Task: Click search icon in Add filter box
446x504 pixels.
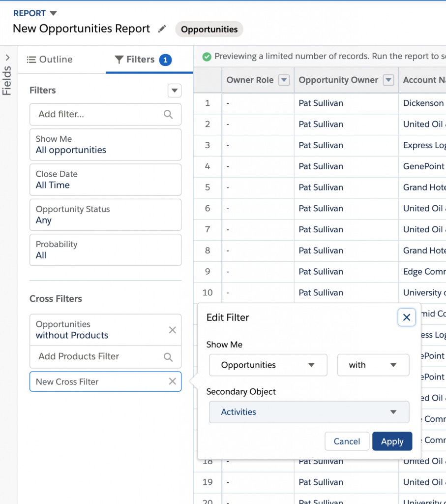Action: pyautogui.click(x=168, y=114)
